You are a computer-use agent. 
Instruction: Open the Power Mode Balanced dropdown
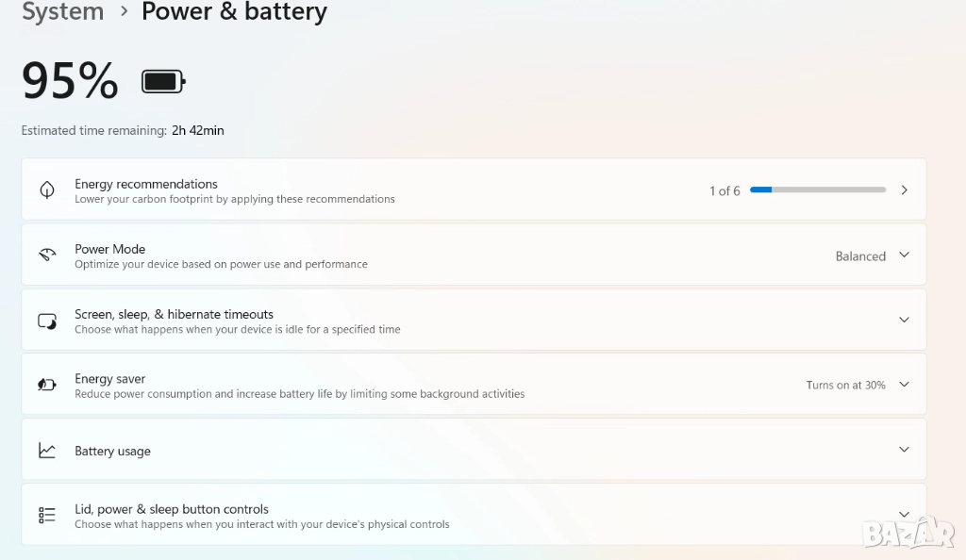tap(904, 255)
